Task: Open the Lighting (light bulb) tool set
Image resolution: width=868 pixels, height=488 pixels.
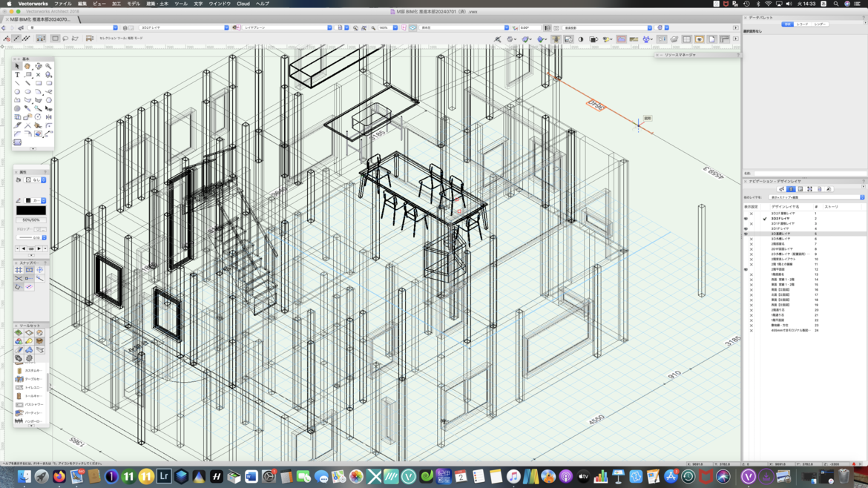Action: click(x=29, y=341)
